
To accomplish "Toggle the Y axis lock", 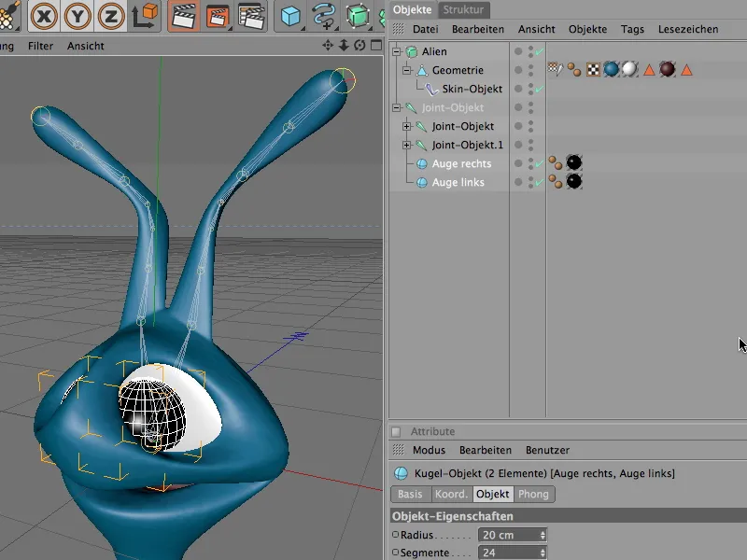I will (x=78, y=17).
